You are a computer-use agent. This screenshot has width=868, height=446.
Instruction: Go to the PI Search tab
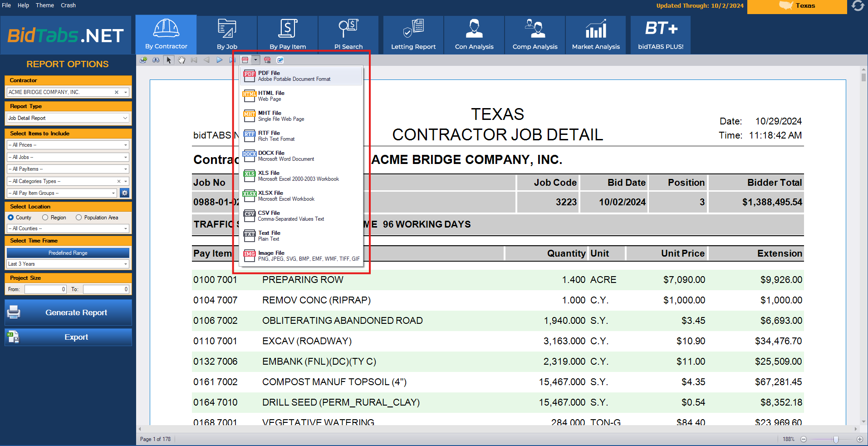point(348,35)
